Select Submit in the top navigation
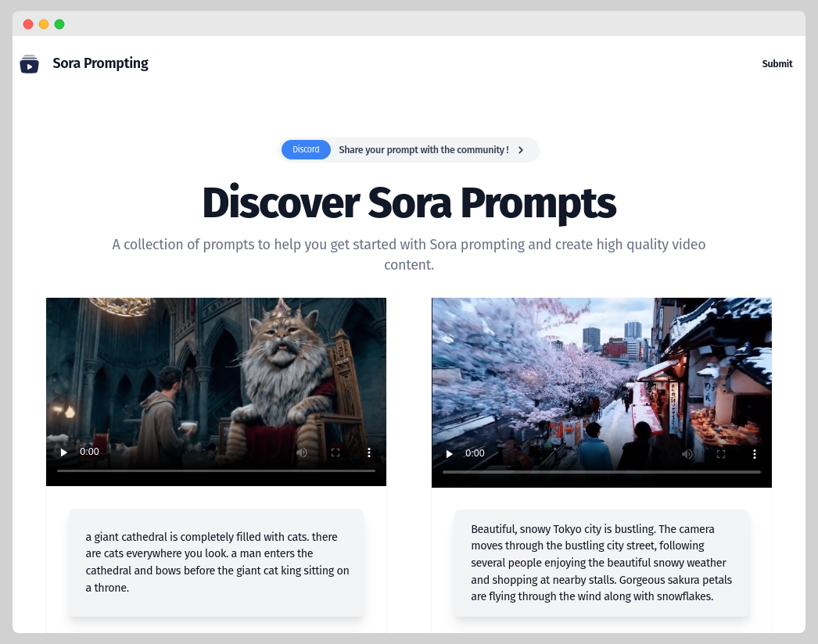The height and width of the screenshot is (644, 818). (x=777, y=63)
